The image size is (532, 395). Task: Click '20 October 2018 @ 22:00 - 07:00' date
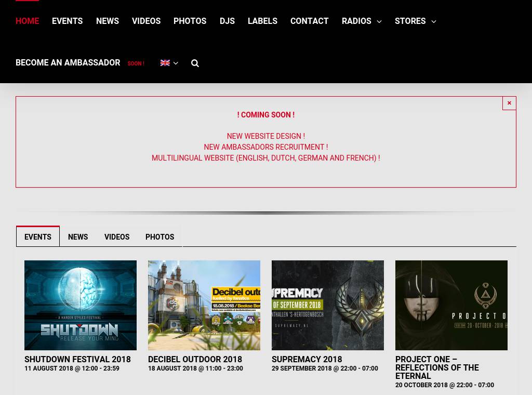pyautogui.click(x=445, y=385)
